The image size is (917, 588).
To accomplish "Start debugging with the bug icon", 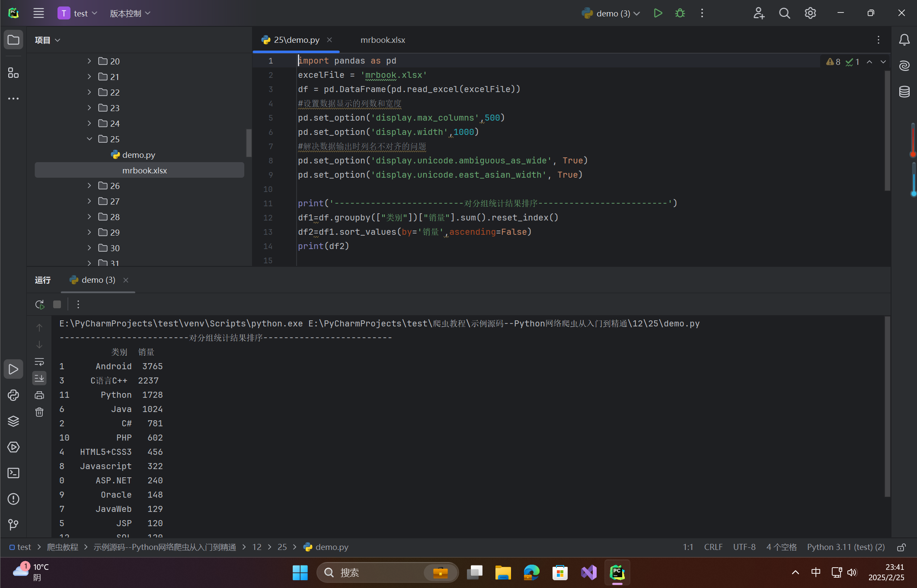I will pyautogui.click(x=680, y=13).
